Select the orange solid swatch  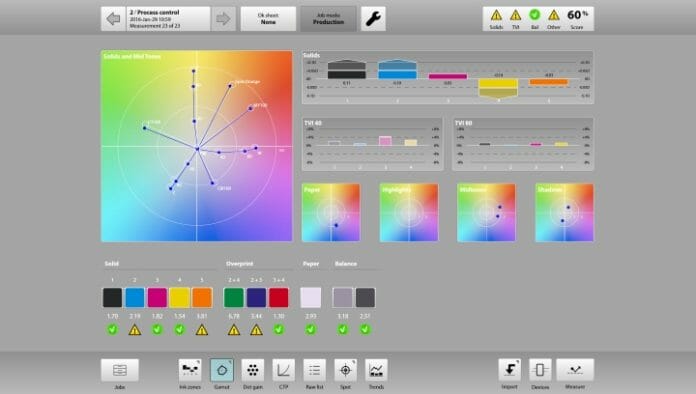click(x=202, y=297)
